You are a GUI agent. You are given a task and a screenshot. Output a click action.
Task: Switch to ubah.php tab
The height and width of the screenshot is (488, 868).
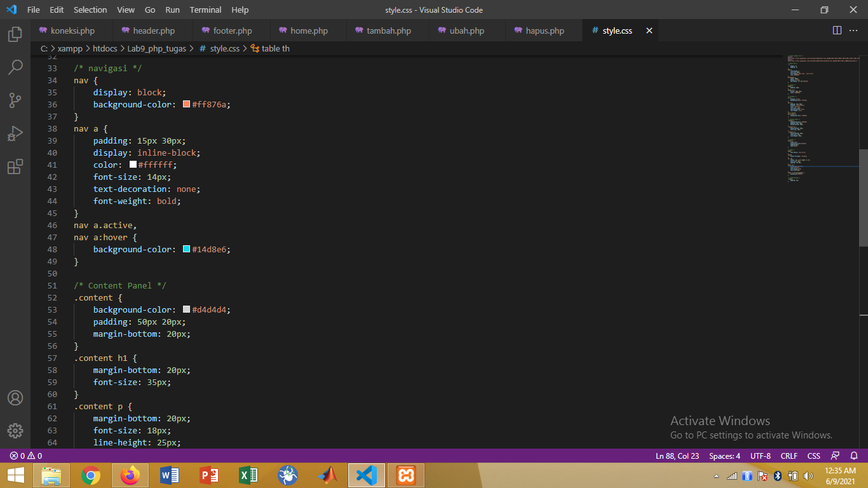467,30
